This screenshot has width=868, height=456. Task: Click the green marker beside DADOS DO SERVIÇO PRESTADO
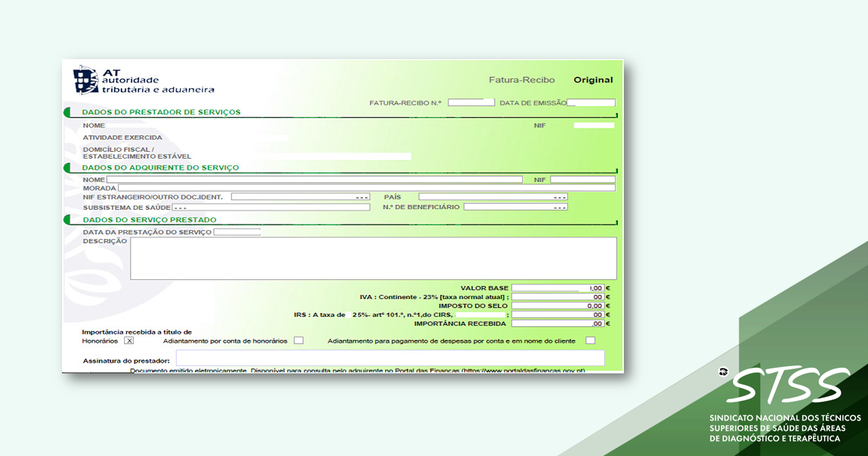[66, 220]
